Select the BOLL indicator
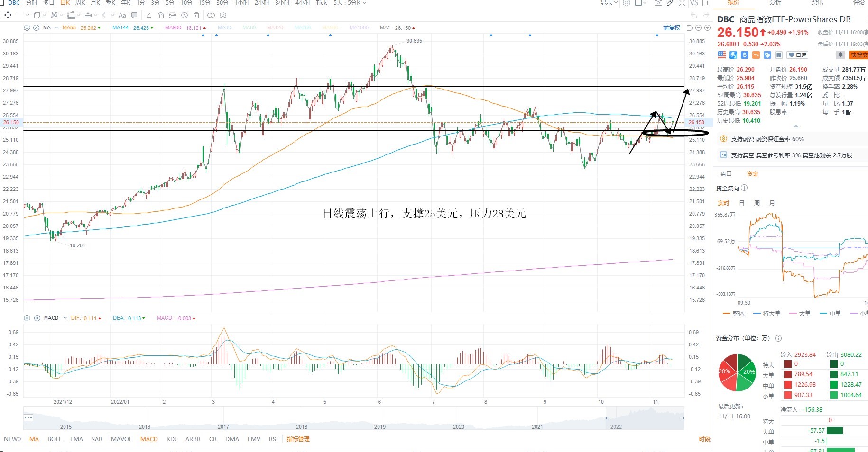The height and width of the screenshot is (452, 868). pos(55,439)
